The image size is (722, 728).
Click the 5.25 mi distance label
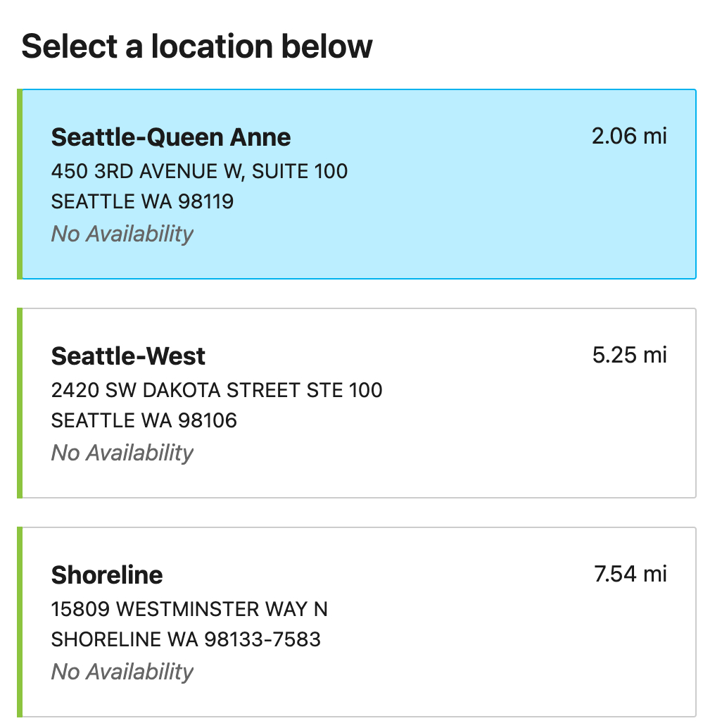[x=629, y=355]
